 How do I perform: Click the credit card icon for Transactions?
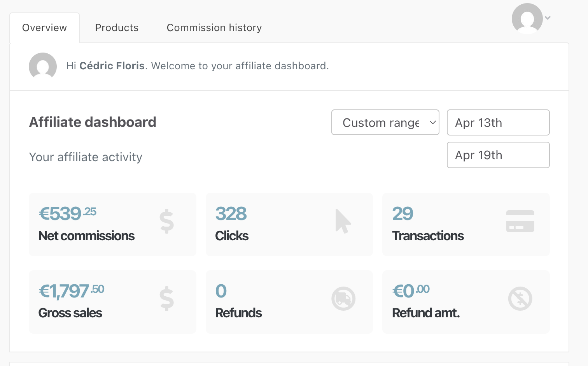(x=520, y=221)
